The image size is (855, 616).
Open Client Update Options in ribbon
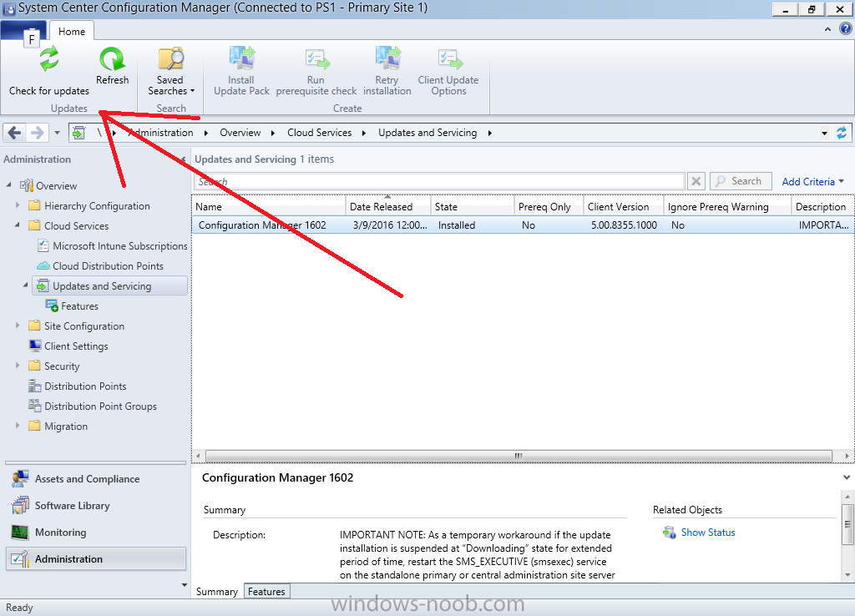coord(448,71)
